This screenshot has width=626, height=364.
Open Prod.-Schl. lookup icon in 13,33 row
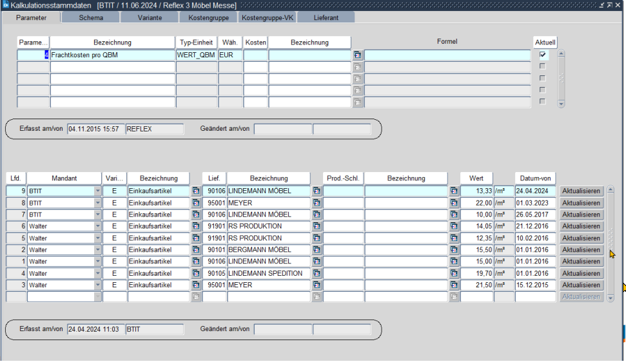point(454,191)
